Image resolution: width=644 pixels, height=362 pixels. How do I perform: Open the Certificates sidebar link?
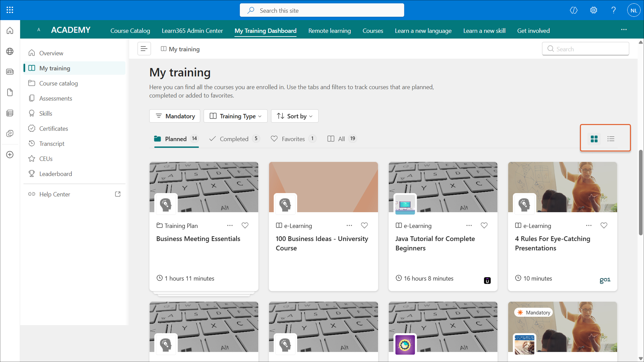[53, 128]
